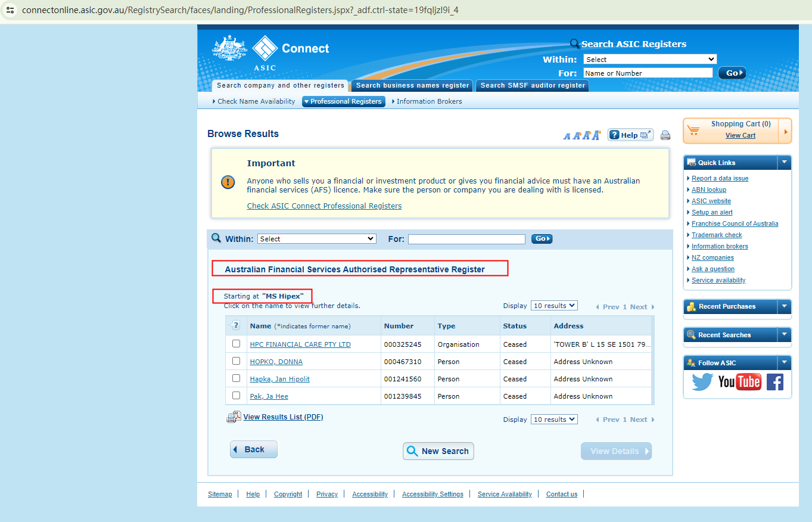Open HPC FINANCIAL CARE PTY LTD details

(300, 344)
